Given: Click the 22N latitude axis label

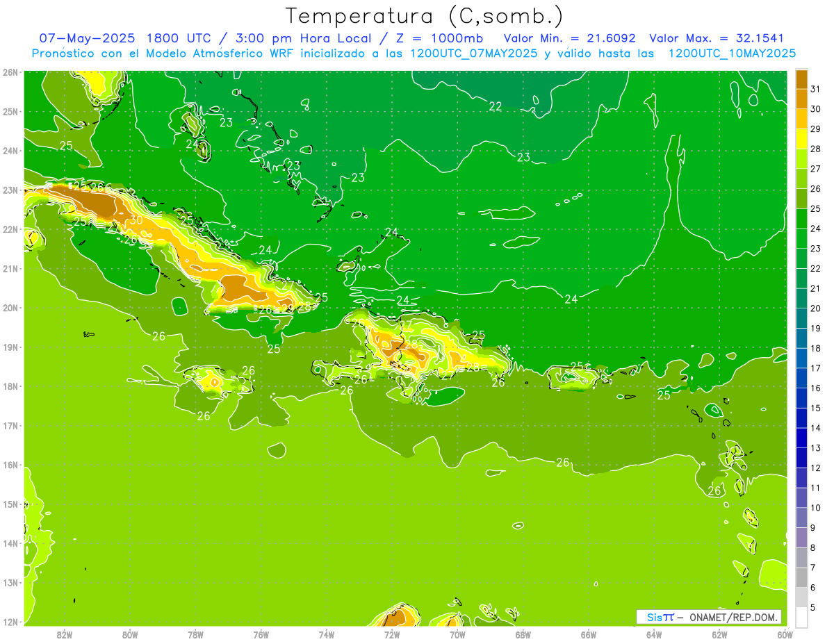Looking at the screenshot, I should click(x=10, y=229).
